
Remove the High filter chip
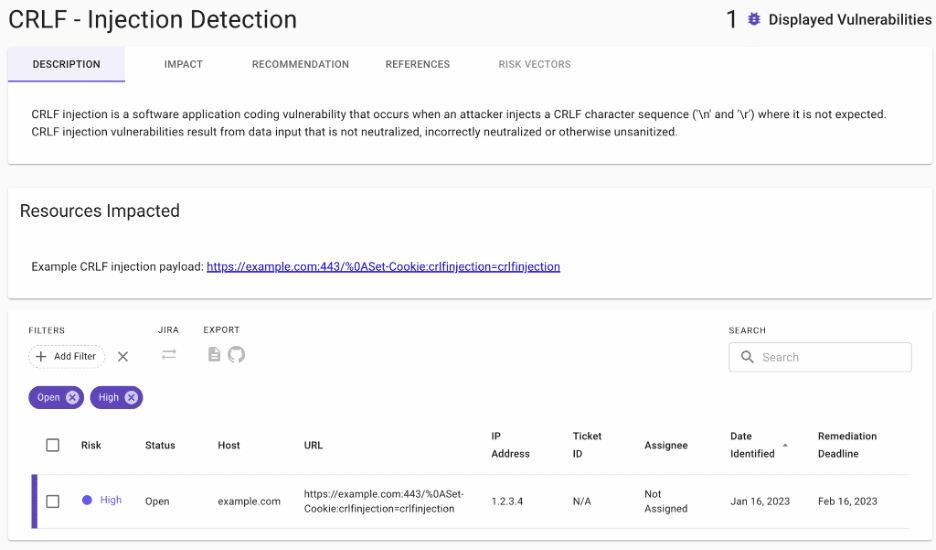pyautogui.click(x=131, y=398)
